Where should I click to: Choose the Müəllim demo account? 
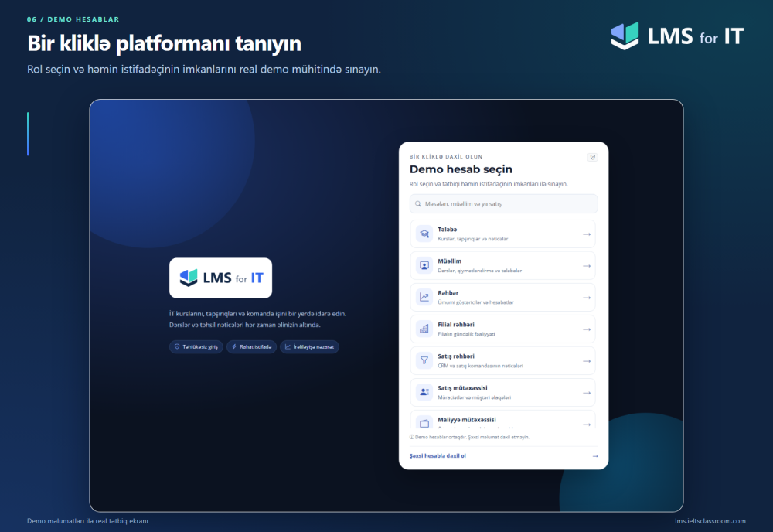point(502,265)
